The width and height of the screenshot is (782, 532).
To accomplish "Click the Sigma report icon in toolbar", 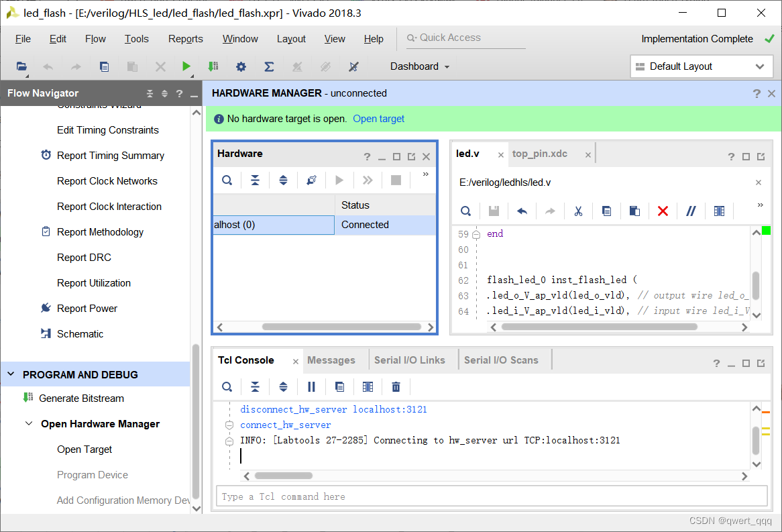I will click(x=269, y=66).
